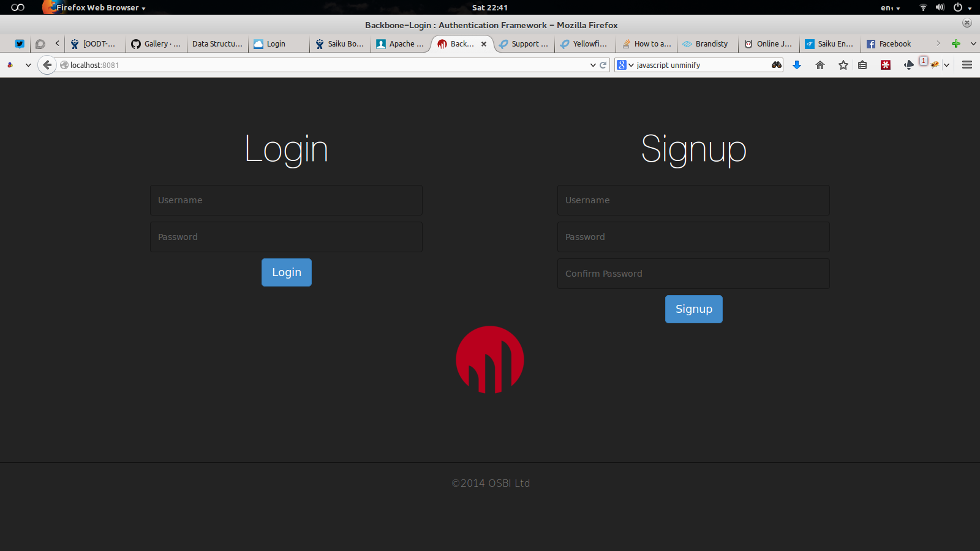Switch to the Apache ... tab

pyautogui.click(x=401, y=44)
